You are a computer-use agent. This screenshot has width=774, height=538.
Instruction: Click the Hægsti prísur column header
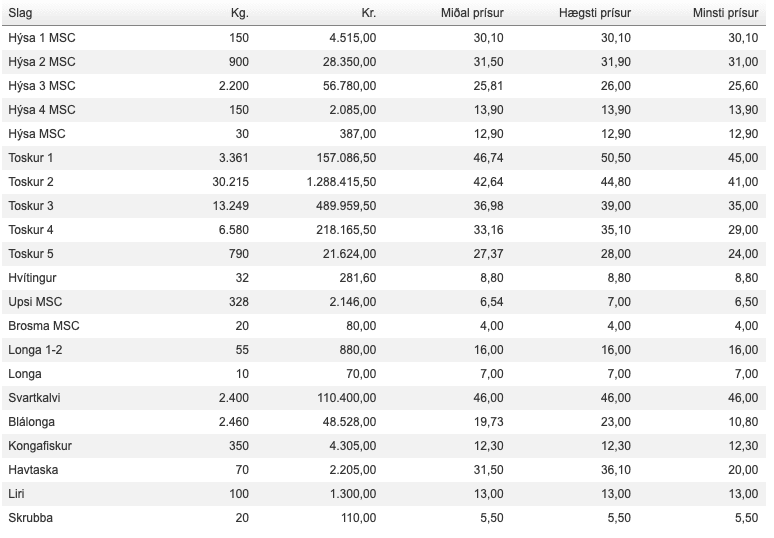click(x=595, y=13)
